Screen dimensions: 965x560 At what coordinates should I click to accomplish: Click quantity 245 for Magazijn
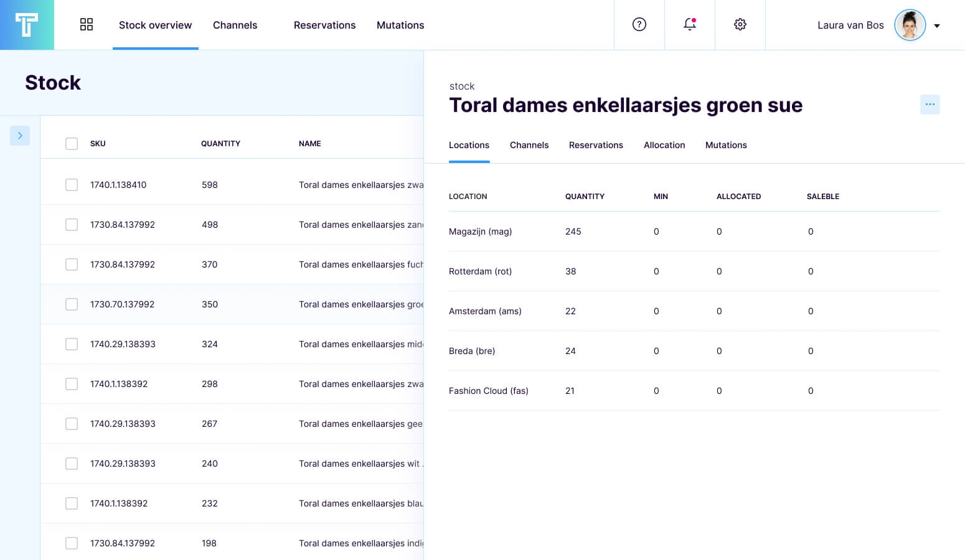pyautogui.click(x=573, y=231)
